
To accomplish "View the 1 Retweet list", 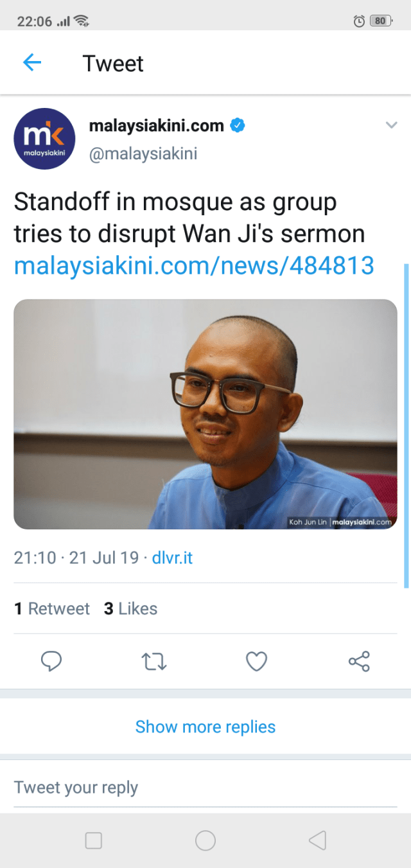I will tap(52, 608).
